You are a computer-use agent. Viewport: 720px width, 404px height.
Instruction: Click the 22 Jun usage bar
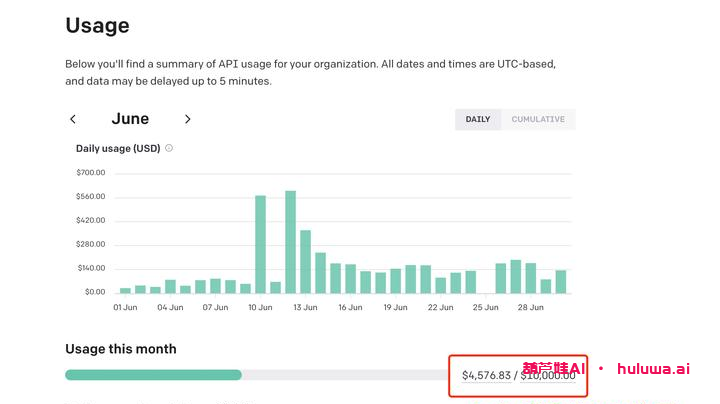point(440,285)
